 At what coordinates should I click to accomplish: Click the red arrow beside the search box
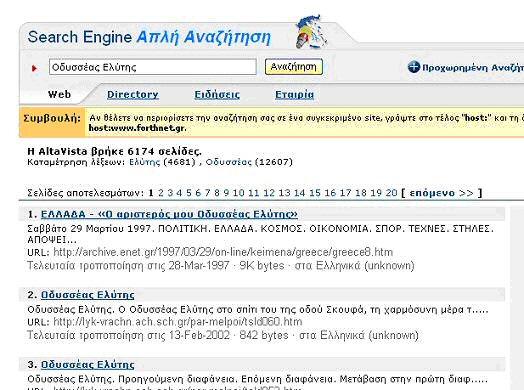34,68
